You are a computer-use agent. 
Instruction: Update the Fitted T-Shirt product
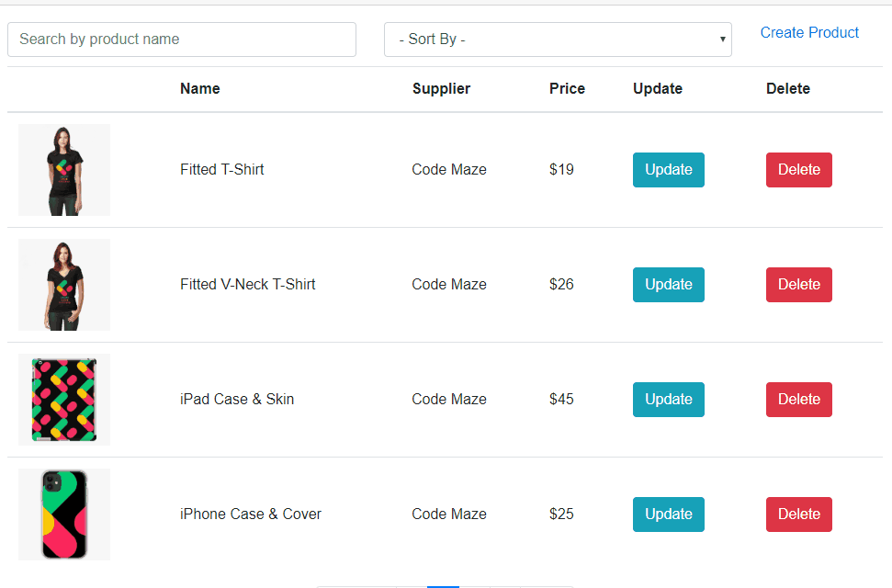tap(669, 170)
